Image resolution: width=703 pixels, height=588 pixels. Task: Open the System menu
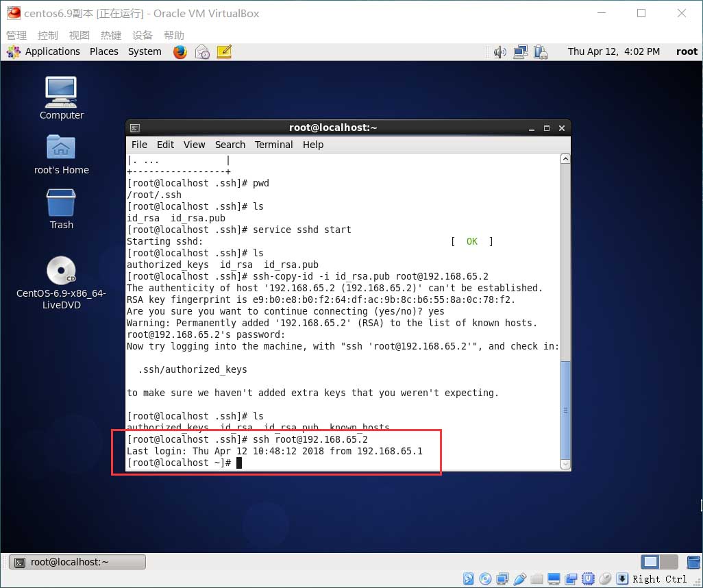[x=145, y=51]
